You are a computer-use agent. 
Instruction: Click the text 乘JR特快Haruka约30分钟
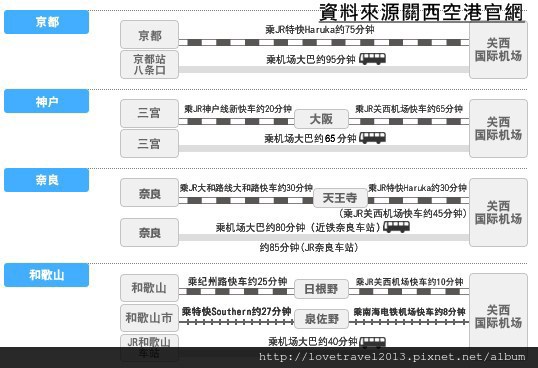click(x=417, y=188)
